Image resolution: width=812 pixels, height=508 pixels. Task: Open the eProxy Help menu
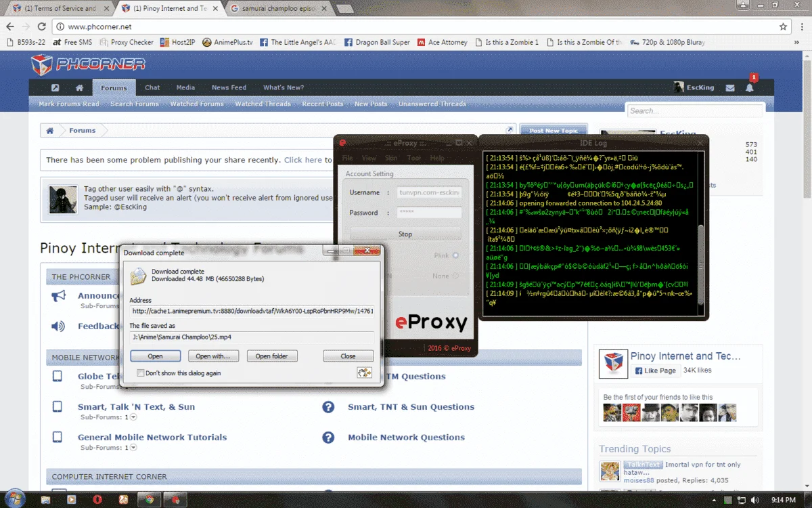pyautogui.click(x=437, y=158)
